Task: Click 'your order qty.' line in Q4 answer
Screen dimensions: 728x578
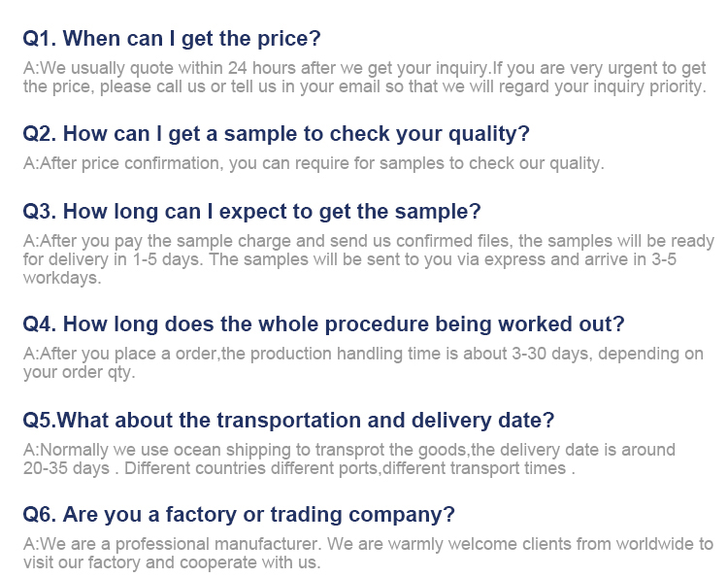Action: pyautogui.click(x=79, y=373)
